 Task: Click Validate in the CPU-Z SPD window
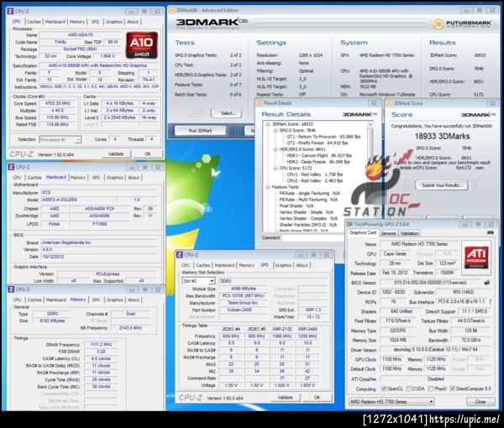tap(285, 398)
